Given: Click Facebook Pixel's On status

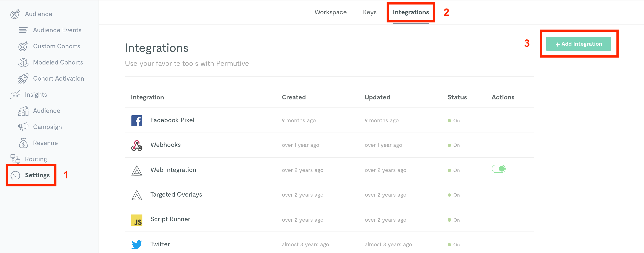Looking at the screenshot, I should (x=453, y=121).
